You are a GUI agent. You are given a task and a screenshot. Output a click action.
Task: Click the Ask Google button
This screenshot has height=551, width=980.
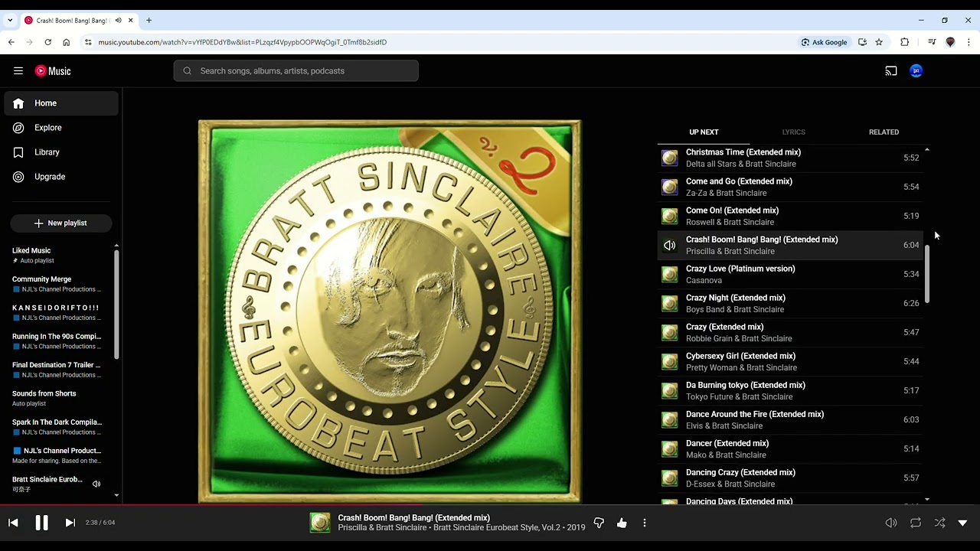(825, 42)
